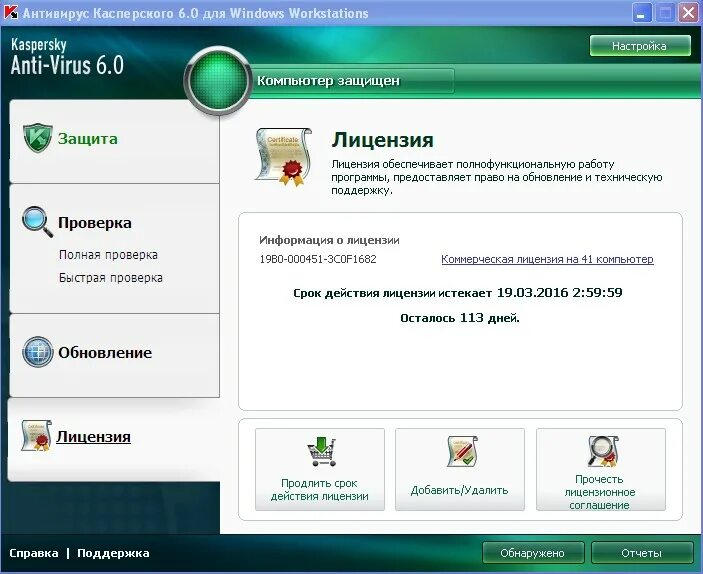
Task: Click the magnifying glass Проверка icon
Action: 37,222
